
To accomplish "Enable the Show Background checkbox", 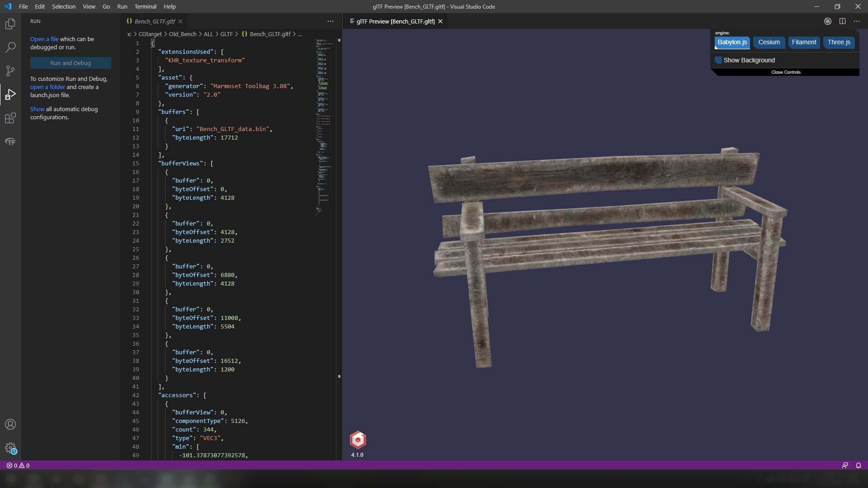I will click(718, 60).
